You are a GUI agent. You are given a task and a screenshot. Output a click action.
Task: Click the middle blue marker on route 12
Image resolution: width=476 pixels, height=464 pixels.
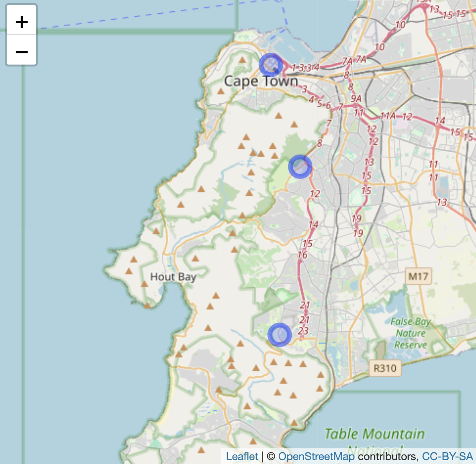pyautogui.click(x=300, y=166)
